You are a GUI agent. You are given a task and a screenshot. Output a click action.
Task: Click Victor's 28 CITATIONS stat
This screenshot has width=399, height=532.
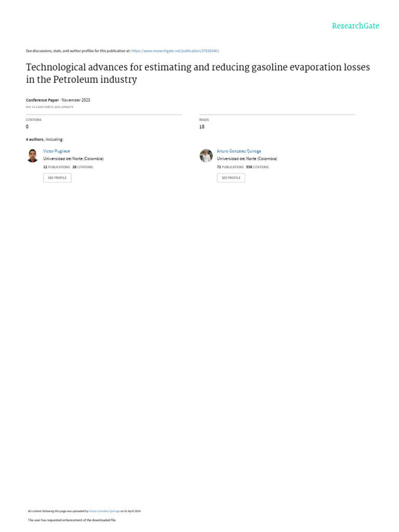coord(83,167)
